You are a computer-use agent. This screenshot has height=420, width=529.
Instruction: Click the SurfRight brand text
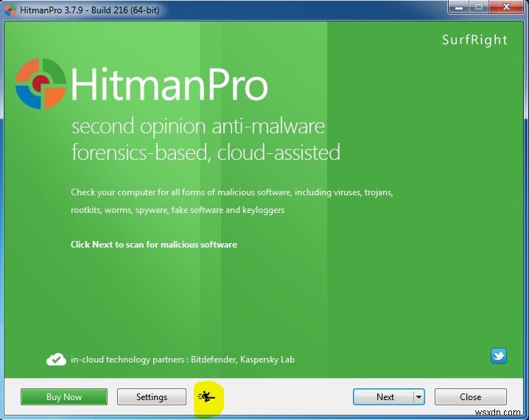click(x=474, y=40)
